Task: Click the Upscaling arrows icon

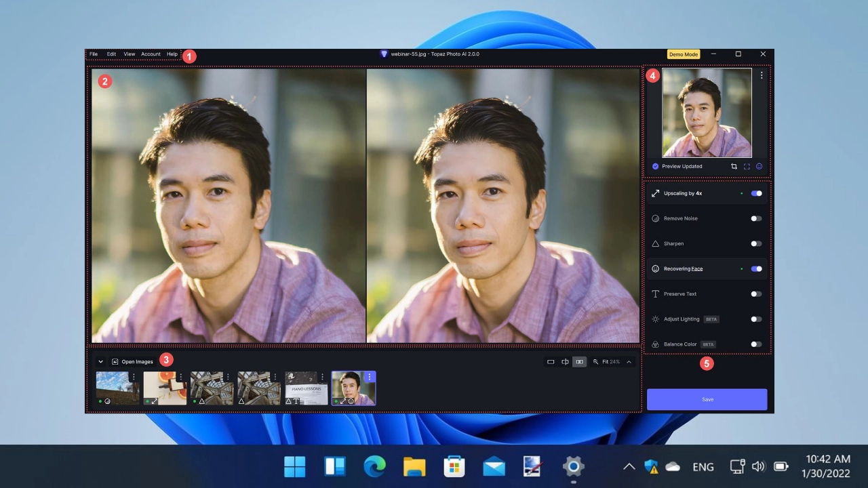Action: [x=656, y=193]
